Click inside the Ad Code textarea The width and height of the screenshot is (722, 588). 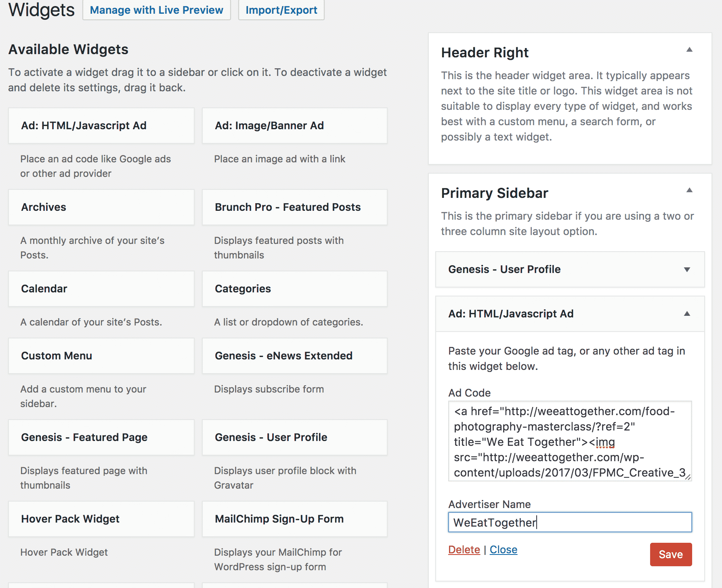[x=570, y=441]
